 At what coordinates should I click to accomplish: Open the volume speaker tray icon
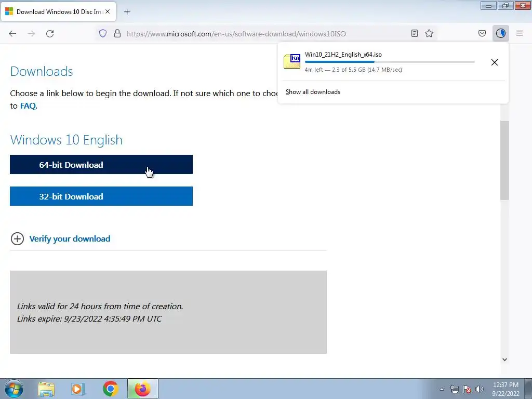coord(480,389)
